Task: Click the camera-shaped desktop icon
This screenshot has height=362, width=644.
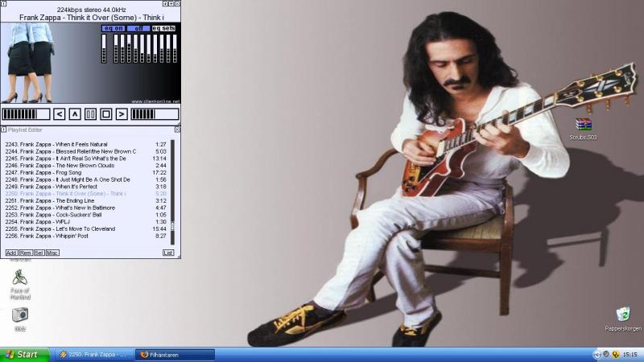Action: [20, 315]
